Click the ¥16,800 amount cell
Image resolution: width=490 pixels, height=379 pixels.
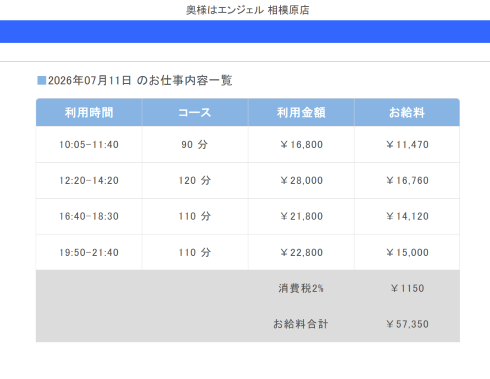pyautogui.click(x=301, y=144)
